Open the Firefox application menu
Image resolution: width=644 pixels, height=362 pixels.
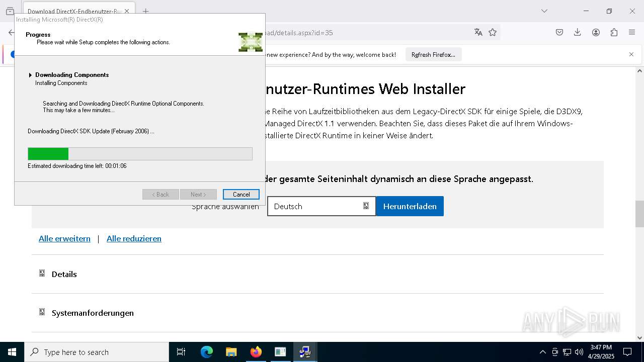click(x=632, y=32)
